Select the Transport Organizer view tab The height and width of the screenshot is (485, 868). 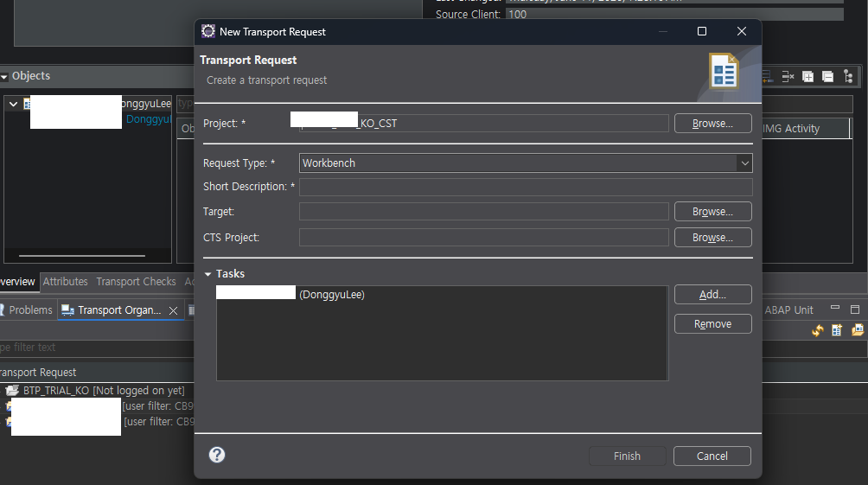point(119,310)
